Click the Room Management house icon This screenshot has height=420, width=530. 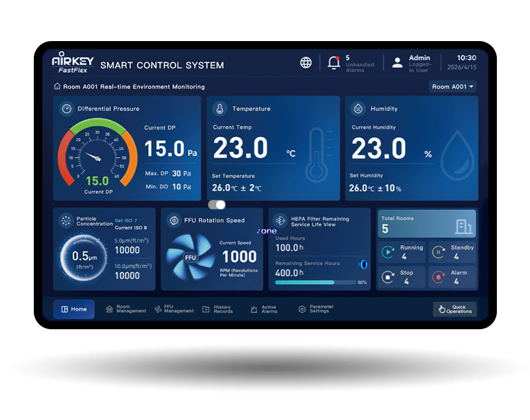click(x=109, y=309)
